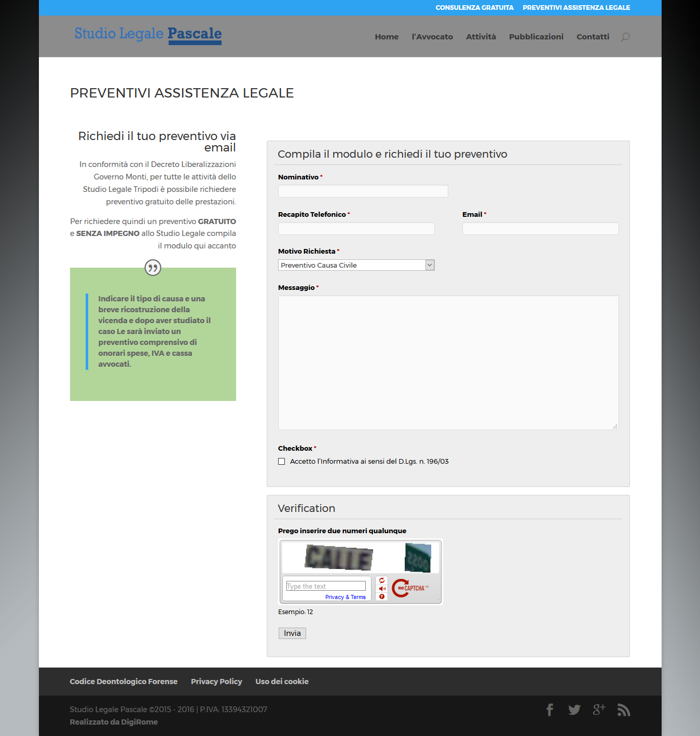Click the copyright text 'Studio Legale Pascale ©2015 - 2016'

(x=132, y=710)
